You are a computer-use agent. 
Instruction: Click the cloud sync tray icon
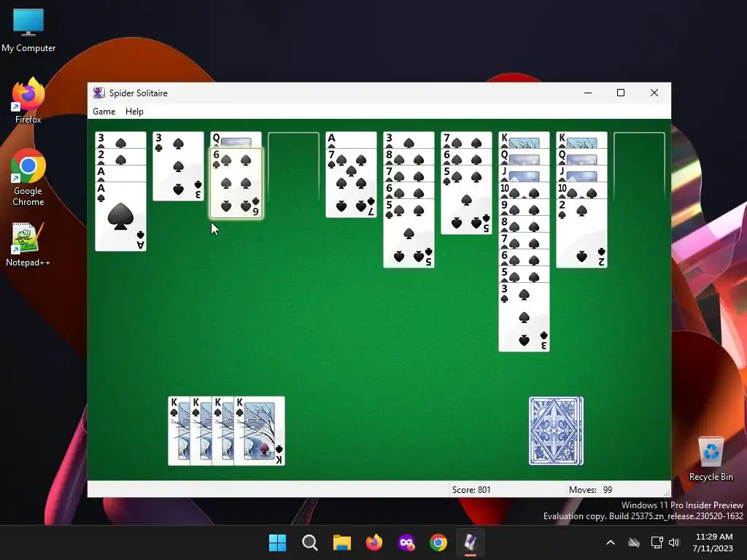pos(634,542)
